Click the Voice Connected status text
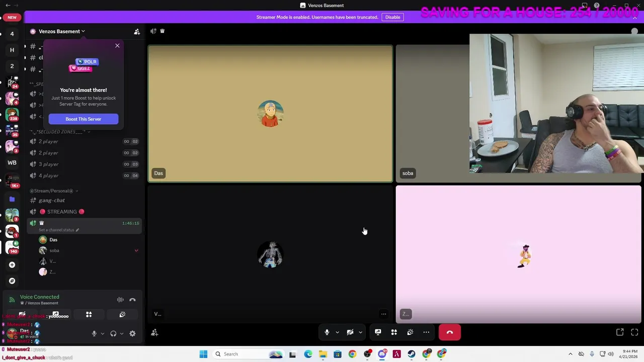Image resolution: width=644 pixels, height=362 pixels. [x=39, y=297]
